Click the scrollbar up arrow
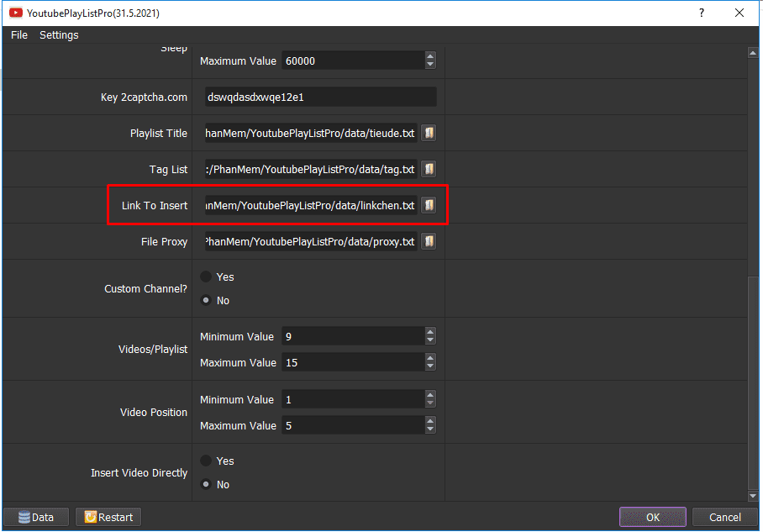Image resolution: width=763 pixels, height=532 pixels. point(753,53)
